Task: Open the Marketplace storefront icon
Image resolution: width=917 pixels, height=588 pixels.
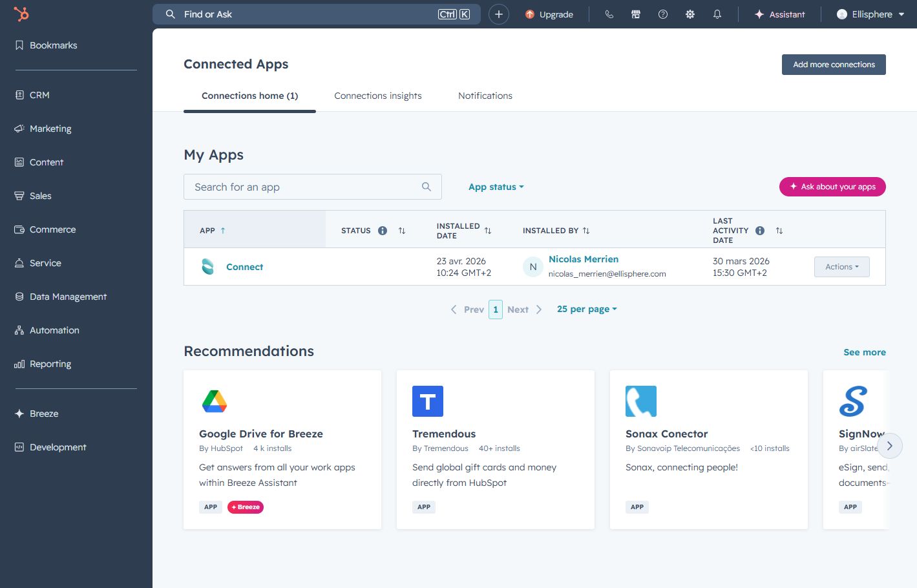Action: tap(636, 14)
